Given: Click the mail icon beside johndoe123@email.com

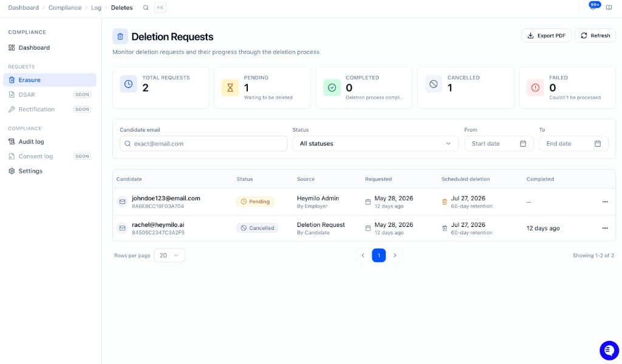Looking at the screenshot, I should [x=122, y=201].
